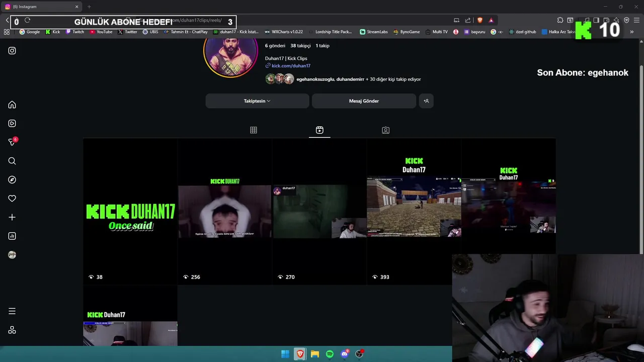Image resolution: width=644 pixels, height=362 pixels.
Task: Open the Windows Start menu
Action: coord(285,354)
